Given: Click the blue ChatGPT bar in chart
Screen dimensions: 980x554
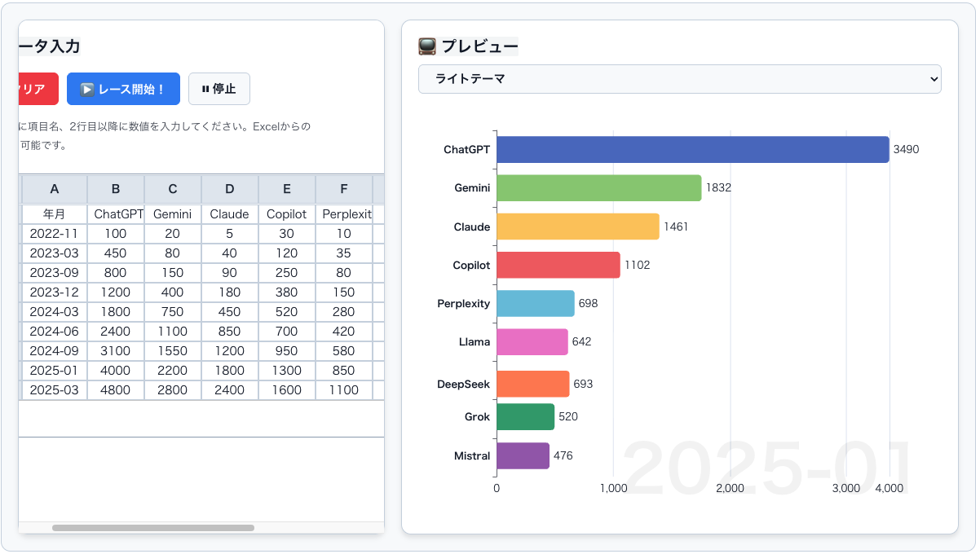Looking at the screenshot, I should pos(692,150).
